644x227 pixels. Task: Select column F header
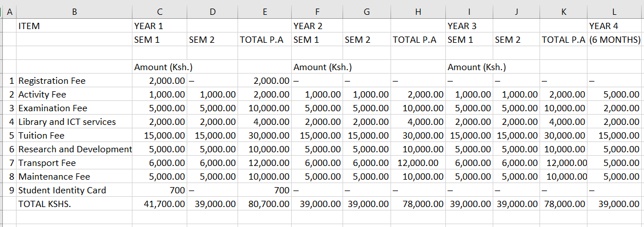[x=317, y=12]
